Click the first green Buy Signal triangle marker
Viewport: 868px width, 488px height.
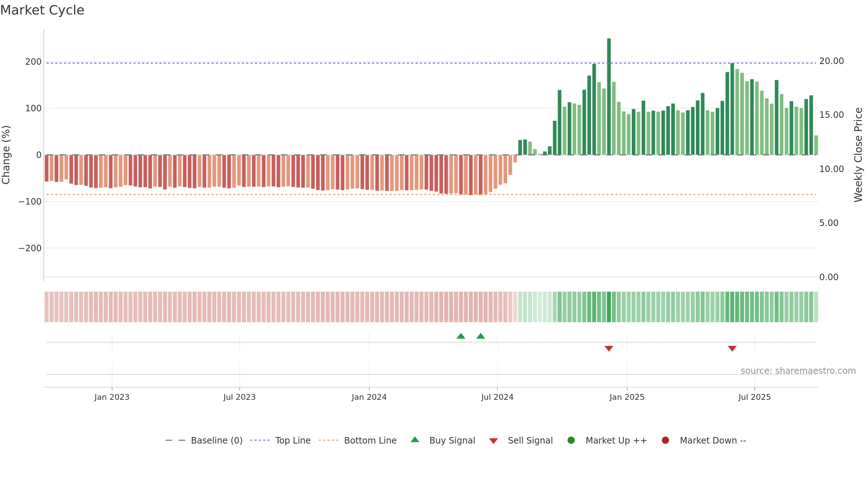[461, 336]
